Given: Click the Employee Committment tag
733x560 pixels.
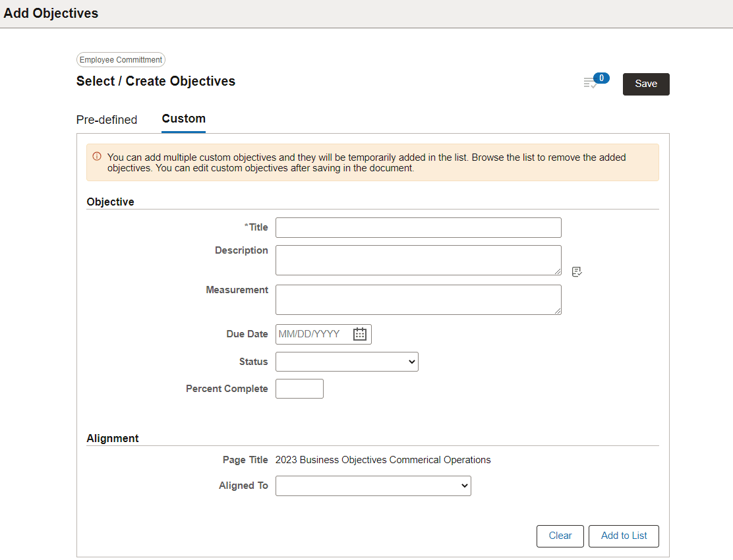Looking at the screenshot, I should [121, 60].
